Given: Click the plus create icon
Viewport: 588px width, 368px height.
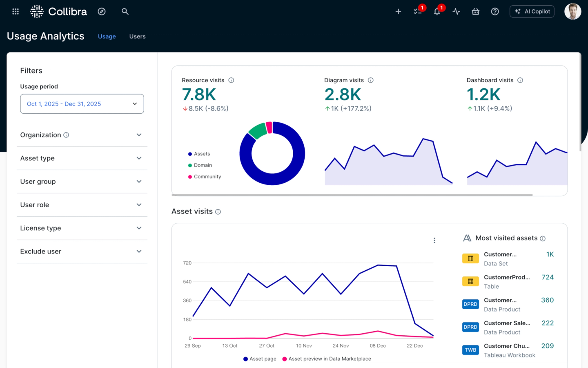Looking at the screenshot, I should (x=398, y=11).
